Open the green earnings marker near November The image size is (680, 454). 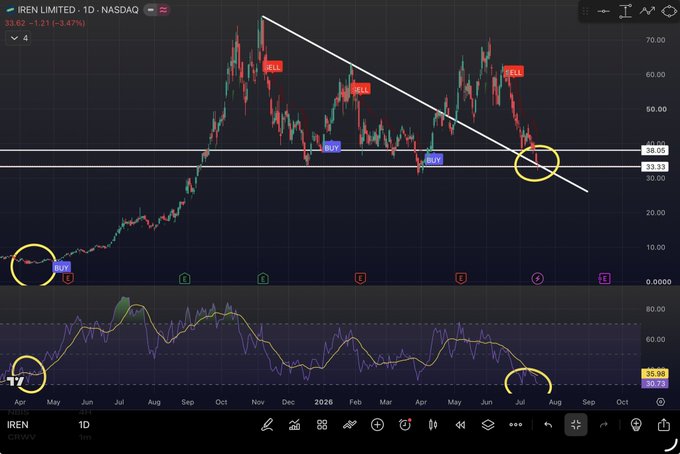[263, 278]
